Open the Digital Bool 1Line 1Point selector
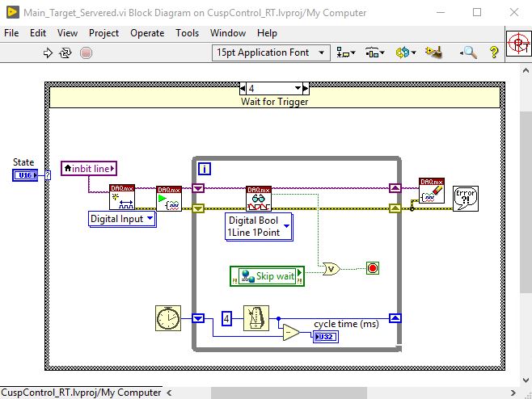 click(259, 227)
